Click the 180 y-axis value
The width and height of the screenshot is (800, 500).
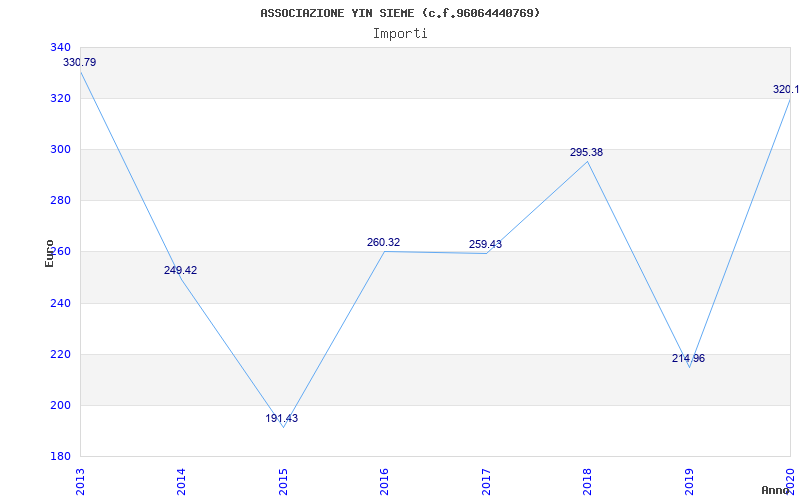tap(60, 456)
